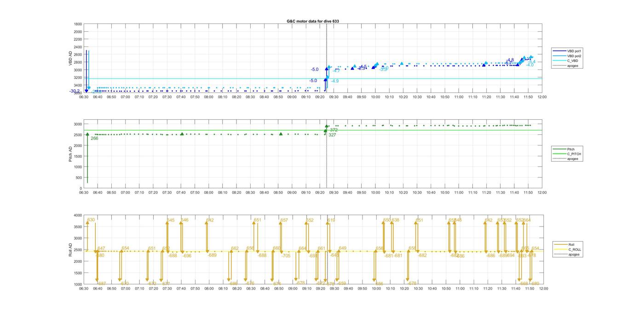Image resolution: width=644 pixels, height=319 pixels.
Task: Click the "-4.9" VBD data label
Action: [334, 81]
